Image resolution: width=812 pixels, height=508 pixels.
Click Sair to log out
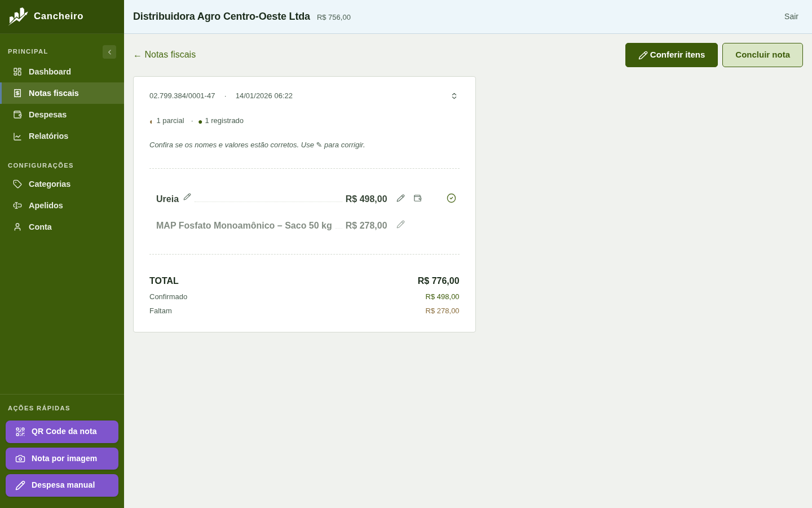(791, 16)
